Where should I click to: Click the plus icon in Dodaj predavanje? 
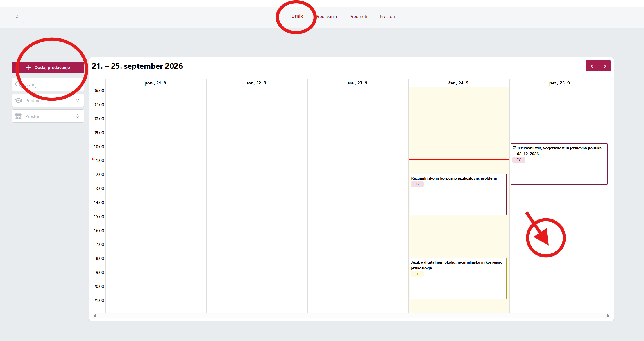click(x=28, y=68)
